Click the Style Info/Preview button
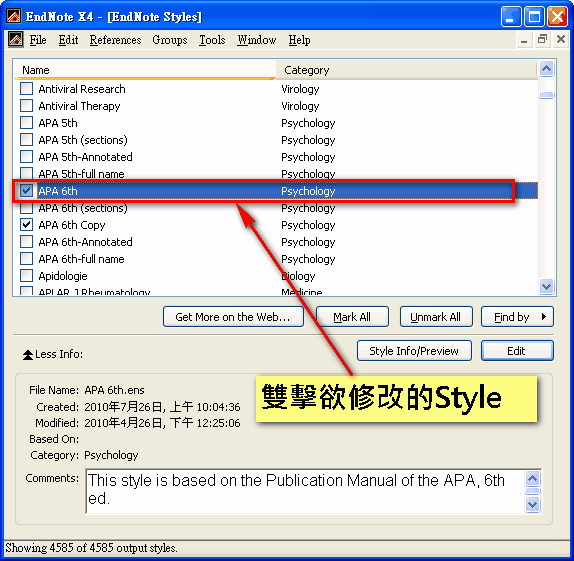Screen dimensions: 574x561 (414, 351)
